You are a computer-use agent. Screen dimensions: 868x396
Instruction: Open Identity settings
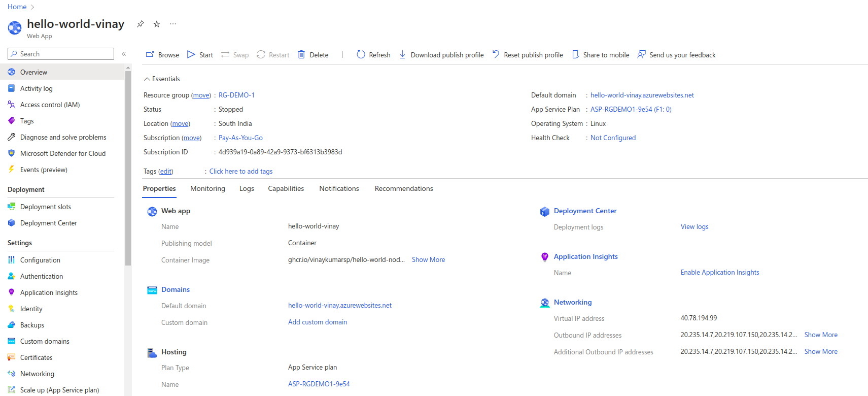(62, 309)
